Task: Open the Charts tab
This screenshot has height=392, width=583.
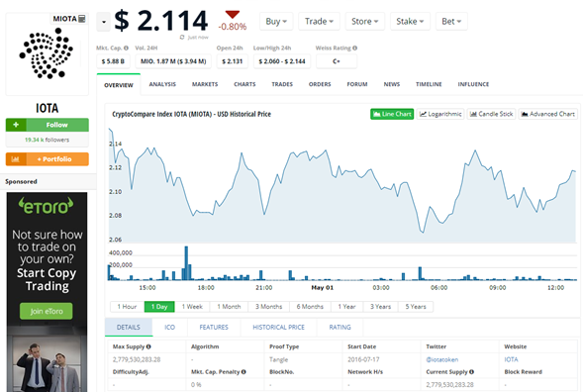Action: click(244, 84)
